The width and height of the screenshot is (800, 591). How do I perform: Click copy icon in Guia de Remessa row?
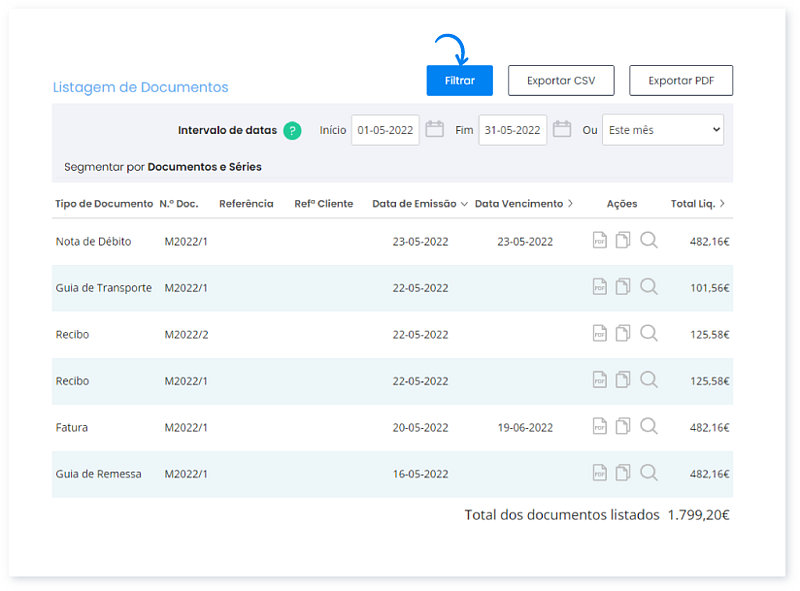(x=623, y=473)
